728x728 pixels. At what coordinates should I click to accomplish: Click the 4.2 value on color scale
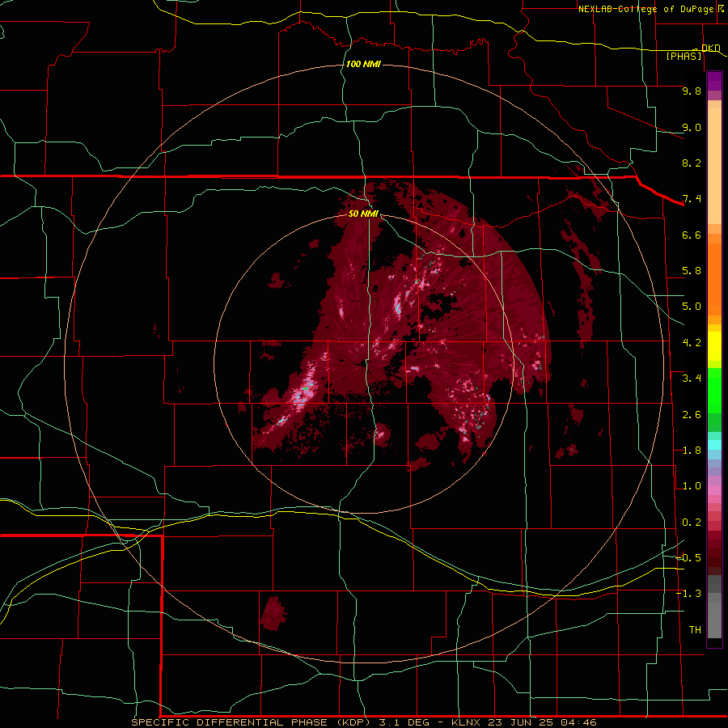pyautogui.click(x=692, y=343)
